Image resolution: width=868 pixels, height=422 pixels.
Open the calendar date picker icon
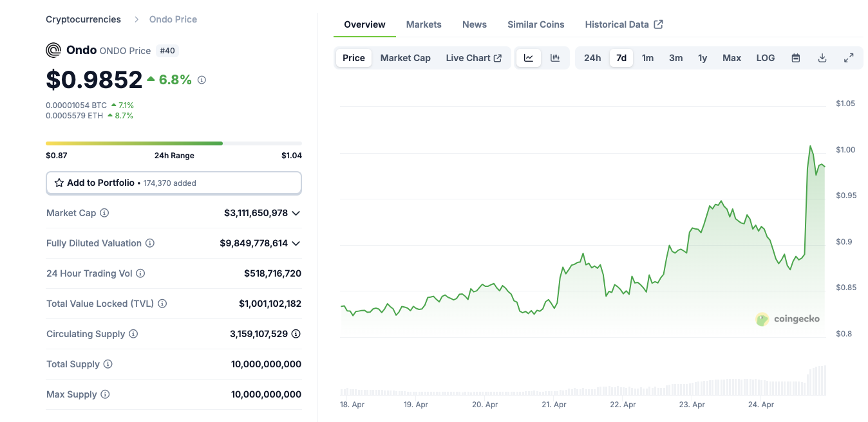pyautogui.click(x=795, y=57)
